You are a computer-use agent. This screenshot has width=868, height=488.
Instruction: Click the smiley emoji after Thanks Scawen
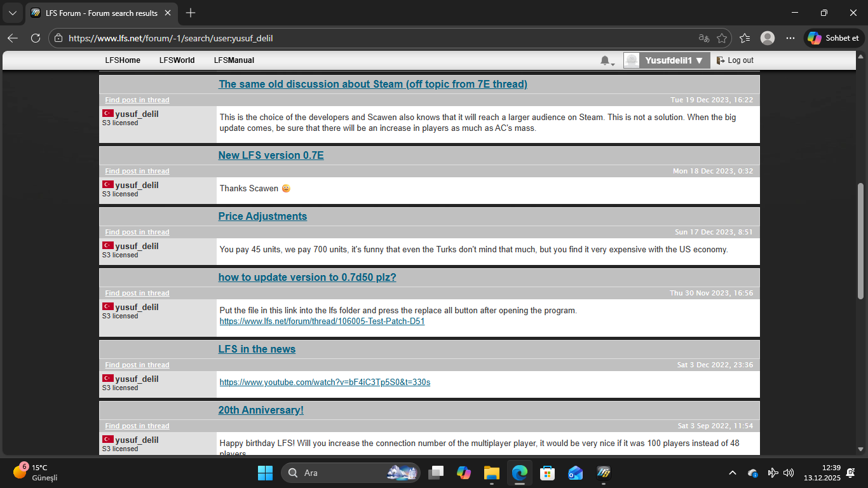286,188
